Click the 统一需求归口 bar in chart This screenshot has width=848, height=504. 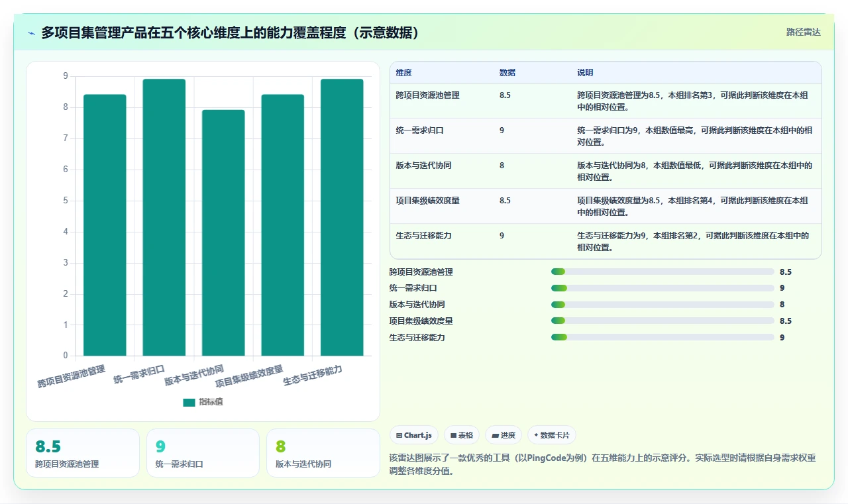164,217
